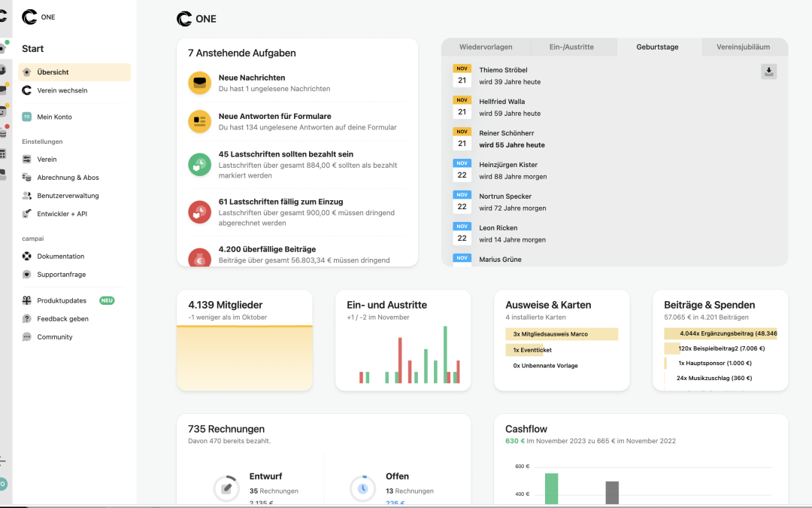Click the download icon in birthdays panel
812x508 pixels.
click(768, 71)
